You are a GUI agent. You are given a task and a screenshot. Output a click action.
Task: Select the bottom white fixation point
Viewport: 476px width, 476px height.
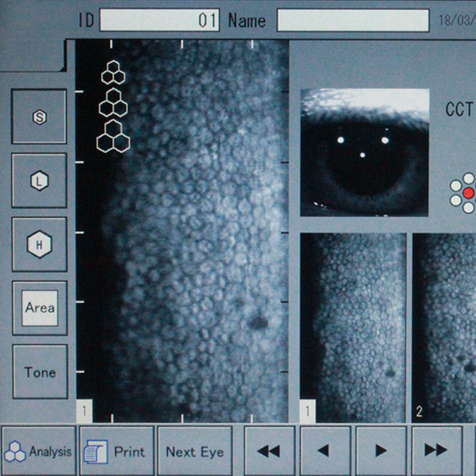pyautogui.click(x=469, y=207)
